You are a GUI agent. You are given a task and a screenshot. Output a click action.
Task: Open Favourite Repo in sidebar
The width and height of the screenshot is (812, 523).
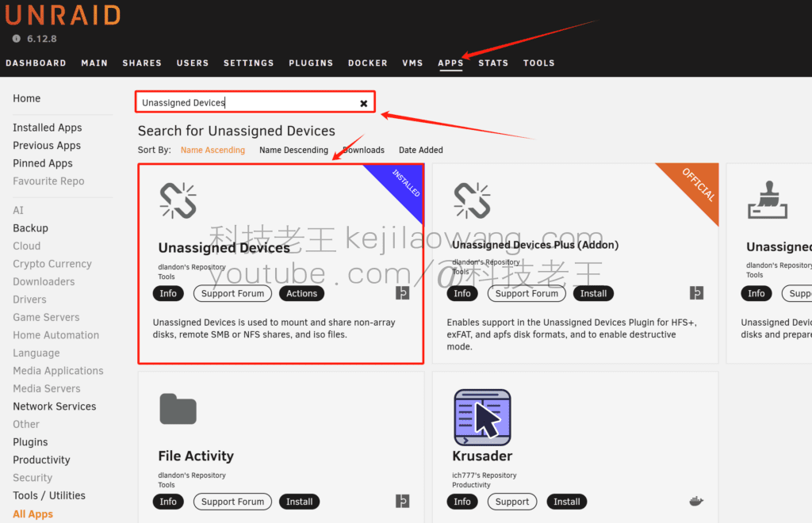[x=48, y=181]
